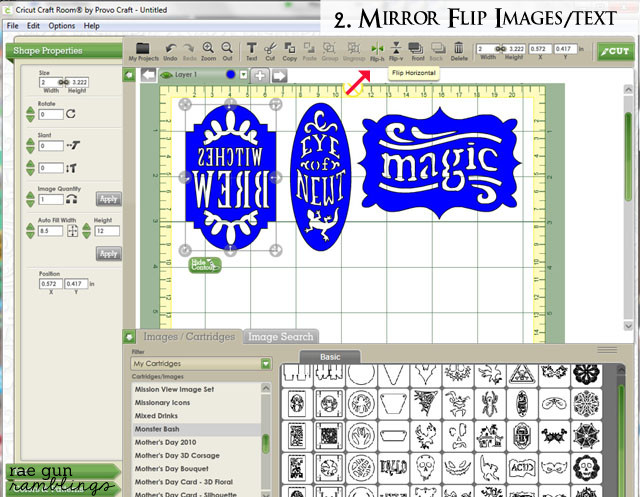
Task: Select the Basic tab
Action: (x=330, y=357)
